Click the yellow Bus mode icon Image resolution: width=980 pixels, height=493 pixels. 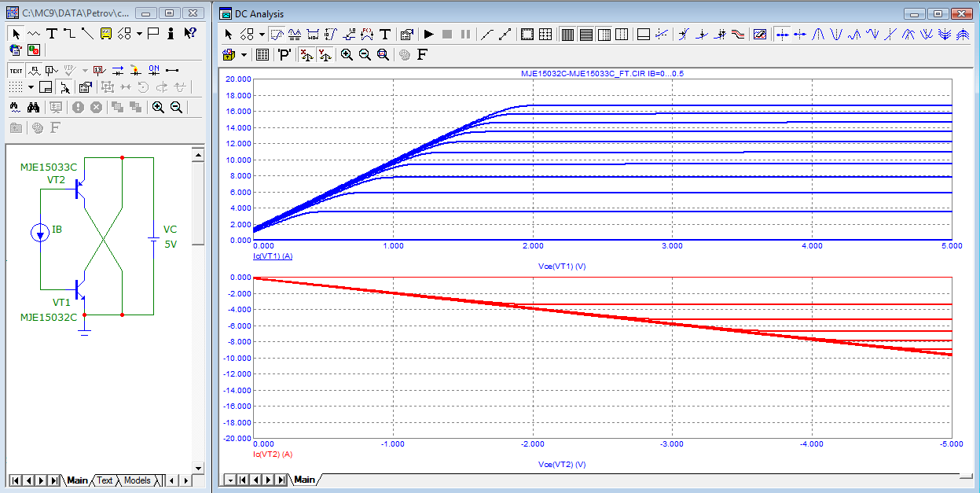coord(106,33)
